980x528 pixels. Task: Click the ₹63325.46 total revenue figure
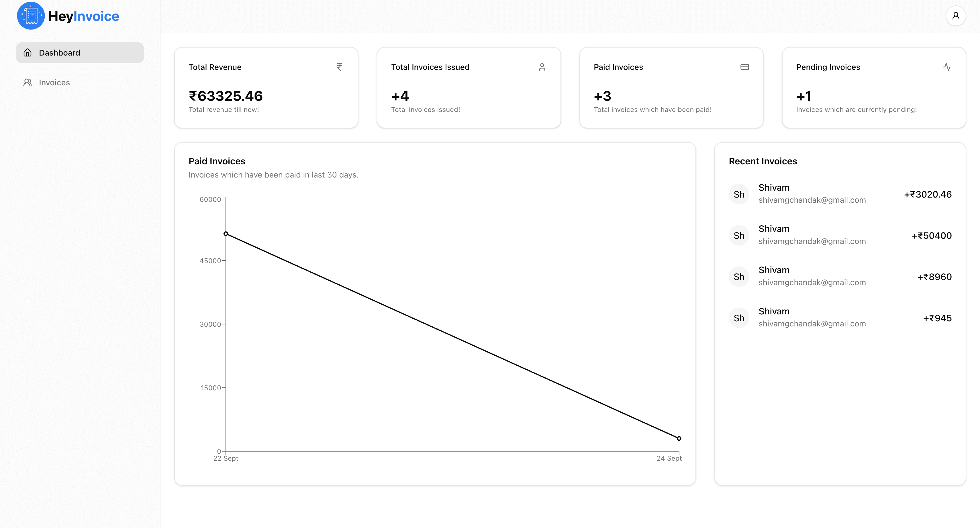pos(226,96)
